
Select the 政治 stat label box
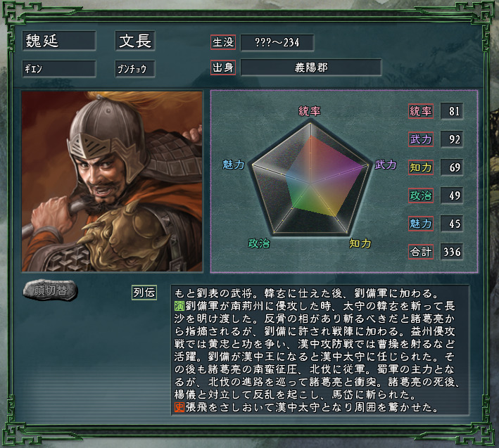(x=421, y=196)
